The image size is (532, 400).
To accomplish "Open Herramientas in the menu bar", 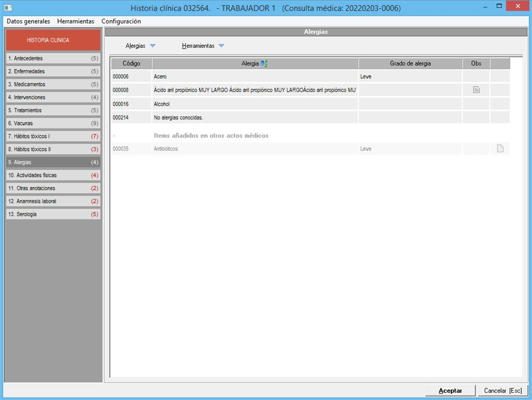I will [x=76, y=21].
